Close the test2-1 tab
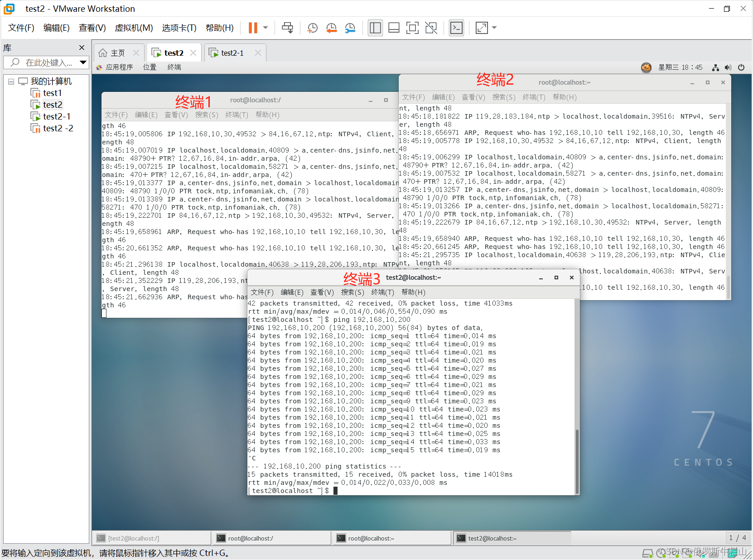 pos(258,53)
